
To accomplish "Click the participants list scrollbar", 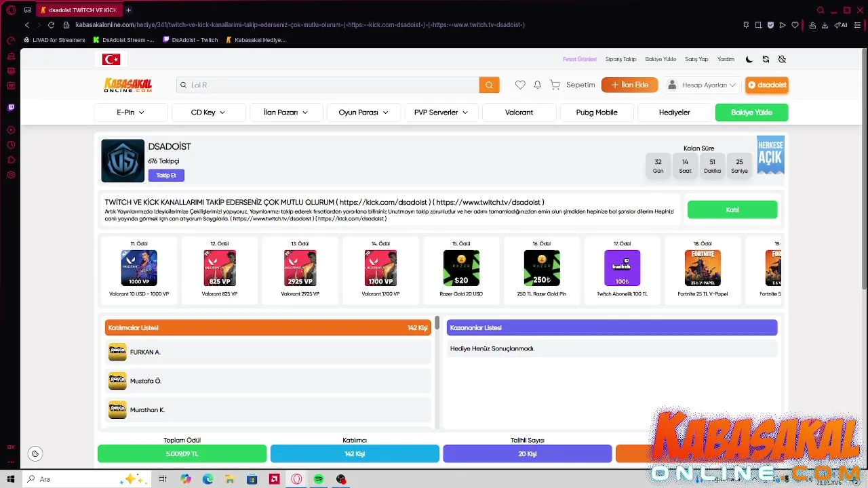I will point(437,323).
